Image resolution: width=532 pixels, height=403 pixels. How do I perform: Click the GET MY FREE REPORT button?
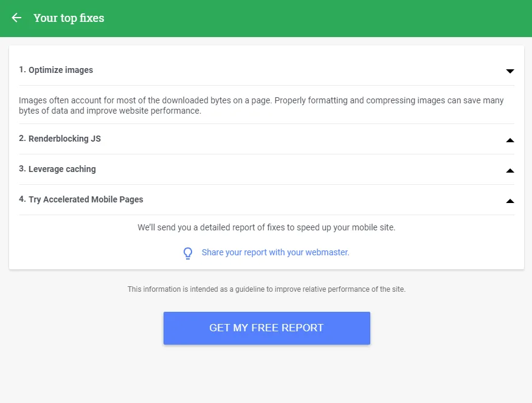(267, 328)
